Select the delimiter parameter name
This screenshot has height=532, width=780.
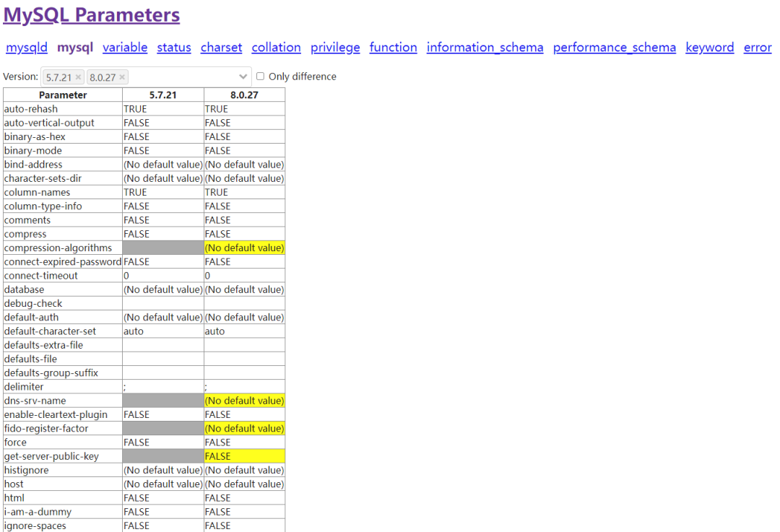(24, 388)
